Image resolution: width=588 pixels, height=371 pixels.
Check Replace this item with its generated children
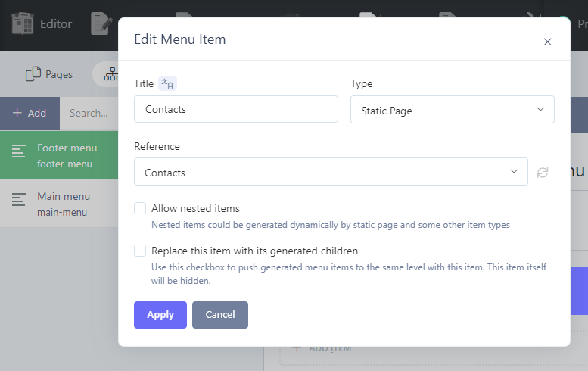[x=140, y=251]
